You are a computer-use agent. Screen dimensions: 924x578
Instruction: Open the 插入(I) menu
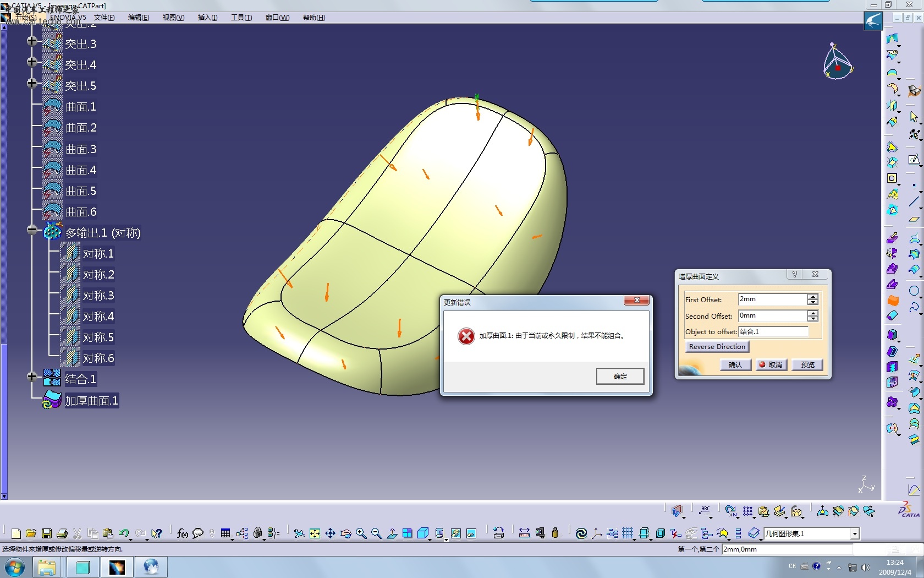click(x=207, y=18)
